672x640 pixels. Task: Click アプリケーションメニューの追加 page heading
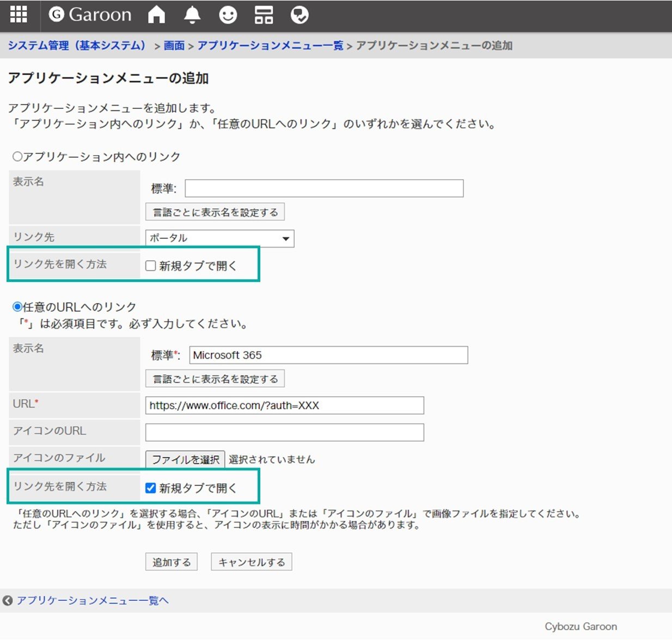[108, 78]
